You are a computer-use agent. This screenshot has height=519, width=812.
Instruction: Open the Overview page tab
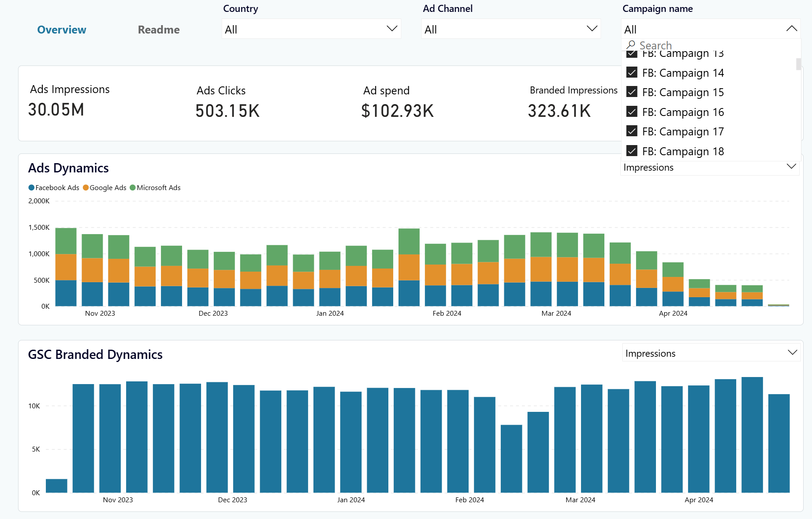[x=62, y=30]
